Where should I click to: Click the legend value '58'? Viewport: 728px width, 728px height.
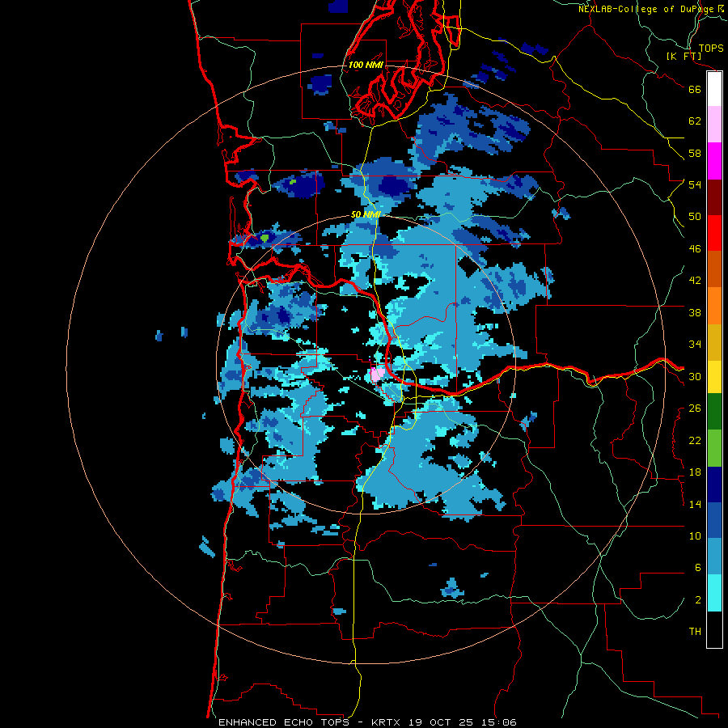click(x=695, y=153)
